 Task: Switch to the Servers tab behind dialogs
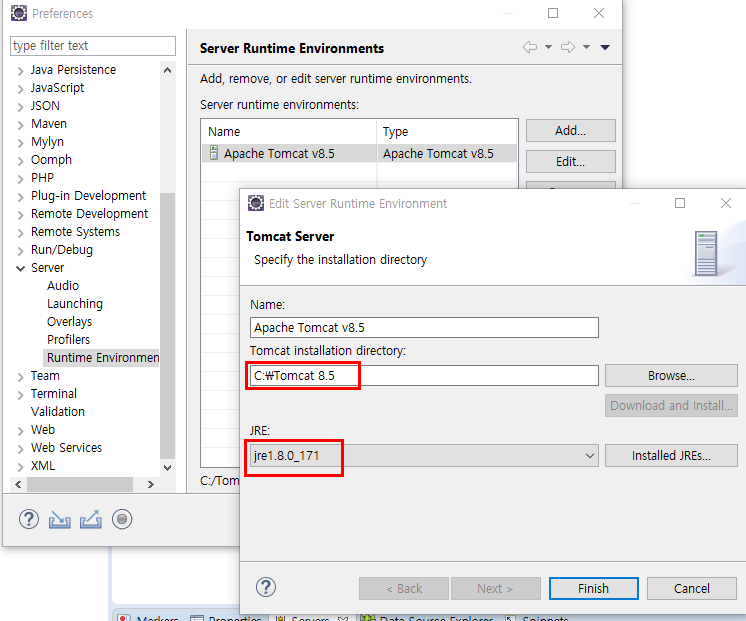310,618
